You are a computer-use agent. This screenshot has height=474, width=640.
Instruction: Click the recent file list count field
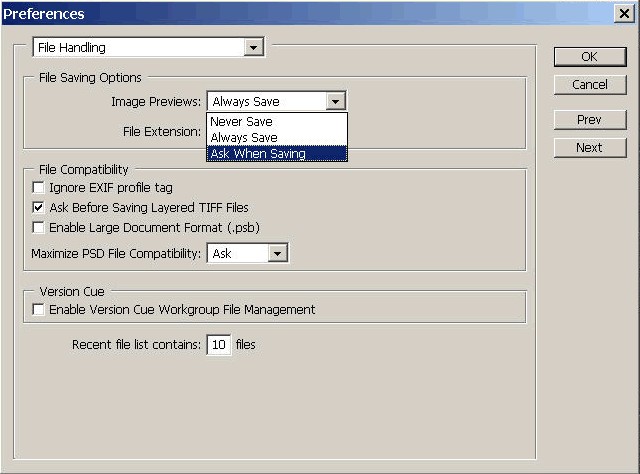pos(218,345)
